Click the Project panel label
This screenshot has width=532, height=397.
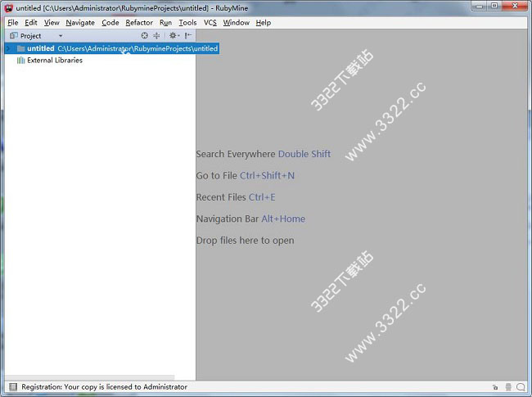(x=30, y=36)
